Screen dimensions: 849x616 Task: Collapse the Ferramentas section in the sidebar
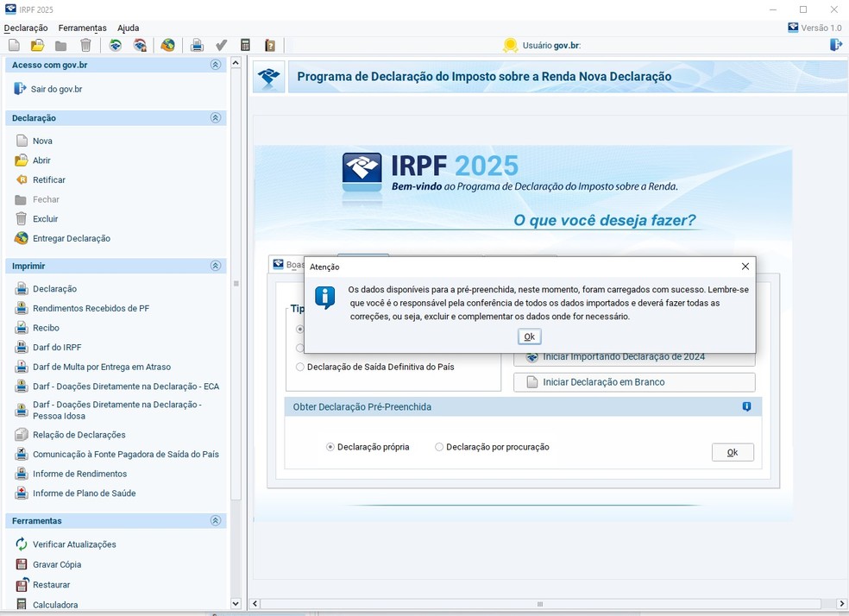[x=216, y=521]
